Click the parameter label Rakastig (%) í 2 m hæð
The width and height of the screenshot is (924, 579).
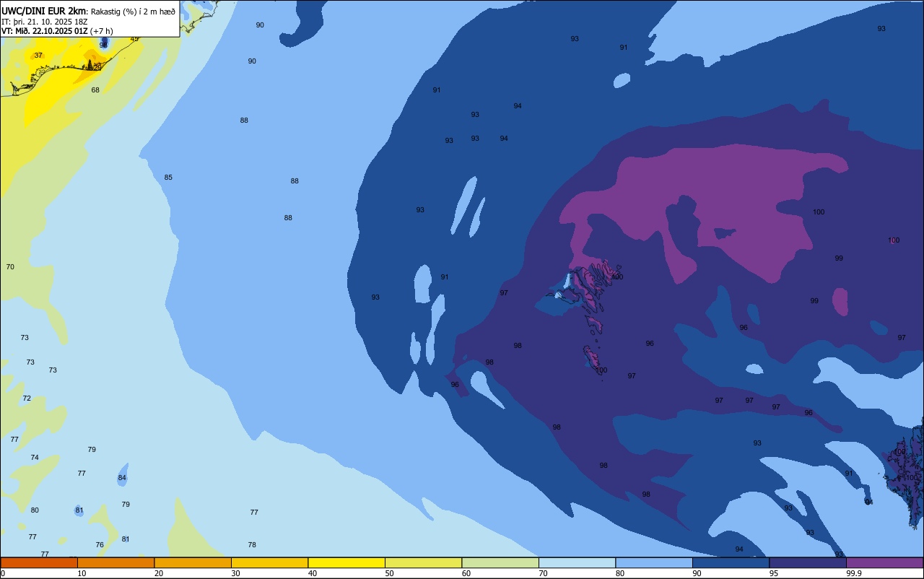point(133,12)
